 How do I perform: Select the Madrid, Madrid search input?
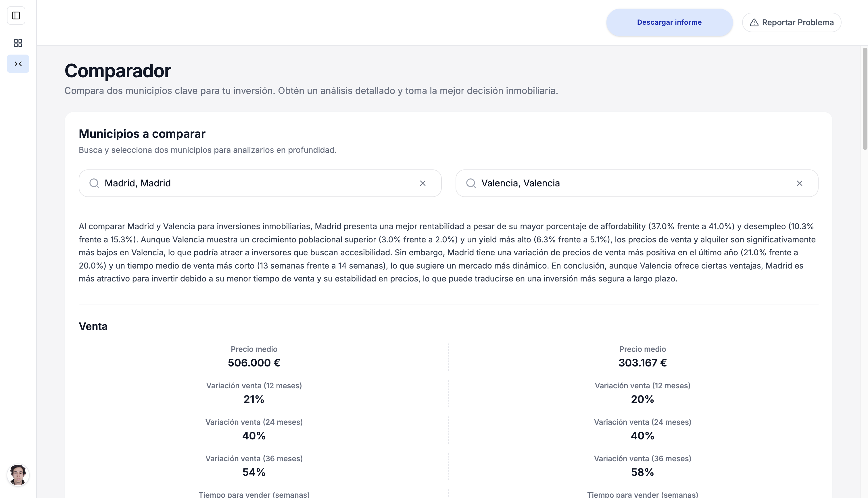click(x=240, y=183)
